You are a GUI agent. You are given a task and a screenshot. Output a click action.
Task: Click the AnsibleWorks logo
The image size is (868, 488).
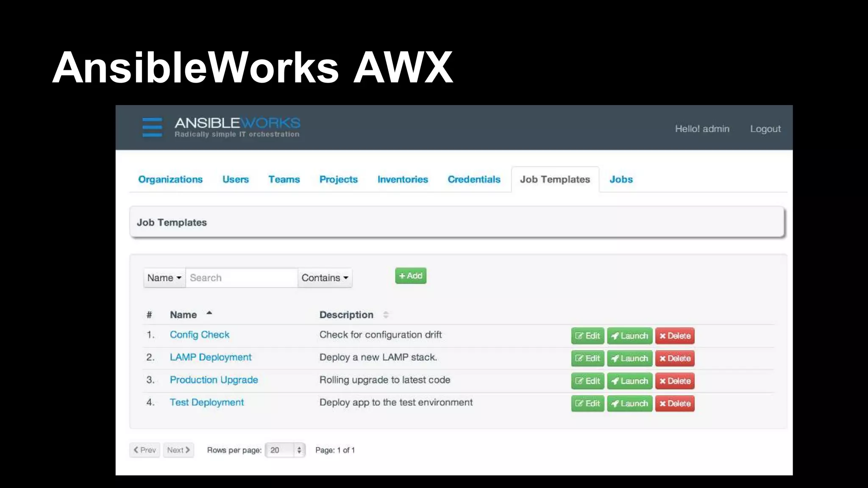coord(237,127)
